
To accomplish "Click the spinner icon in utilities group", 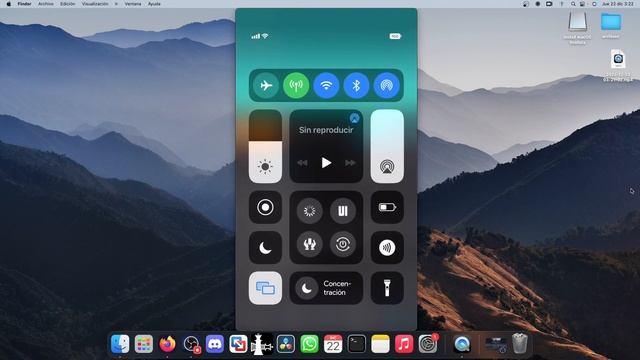I will 309,211.
